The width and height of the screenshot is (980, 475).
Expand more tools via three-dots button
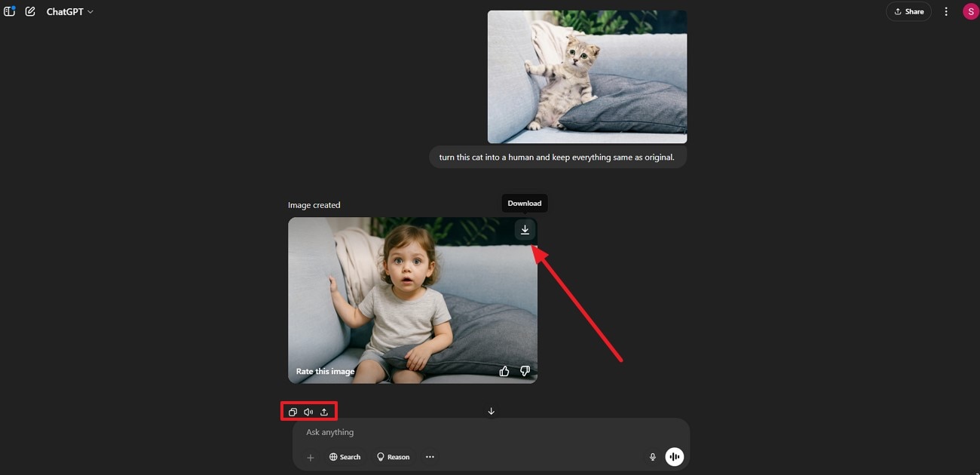430,457
